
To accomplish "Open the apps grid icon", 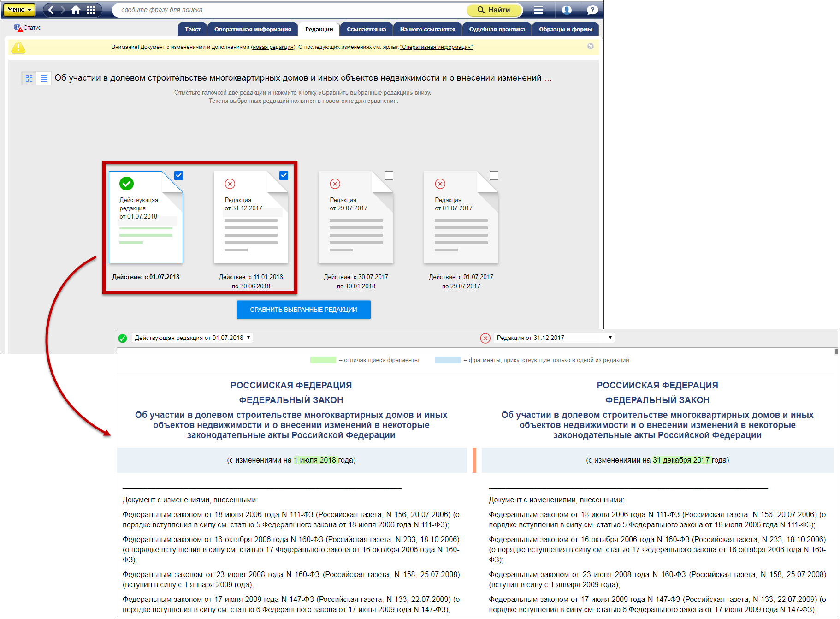I will click(x=91, y=10).
